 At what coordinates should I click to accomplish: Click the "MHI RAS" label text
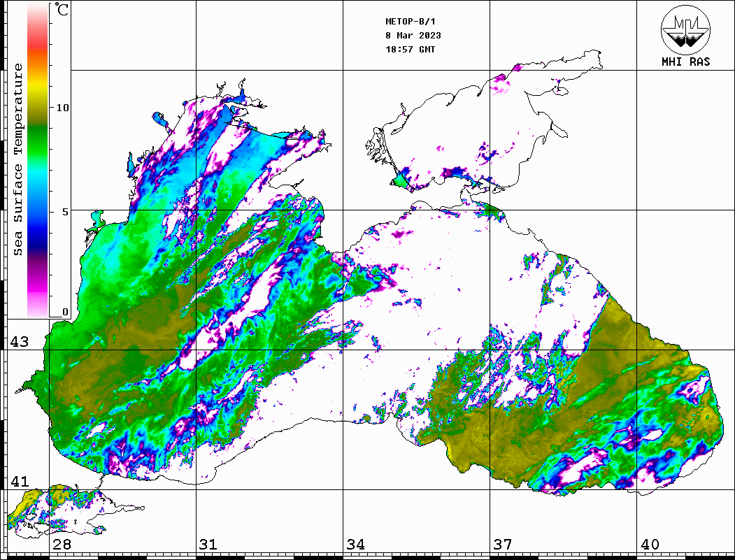[685, 62]
